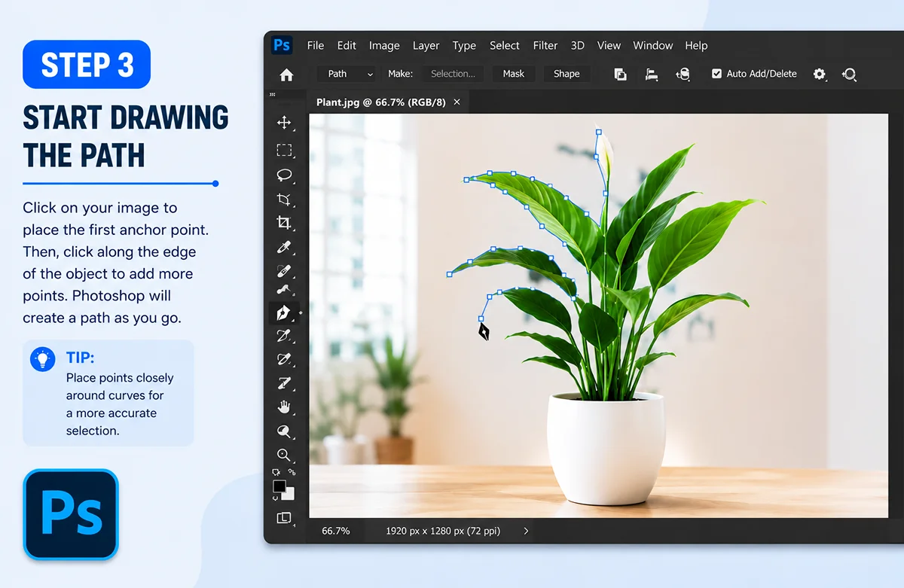
Task: Open the Type menu
Action: [x=464, y=45]
